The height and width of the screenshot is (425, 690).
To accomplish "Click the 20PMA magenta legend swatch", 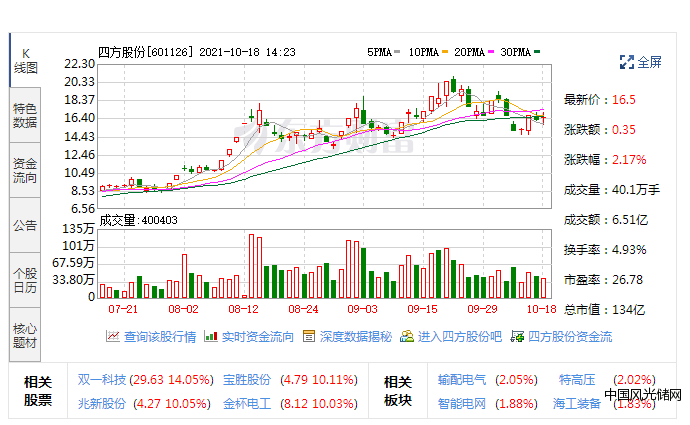I will point(491,52).
